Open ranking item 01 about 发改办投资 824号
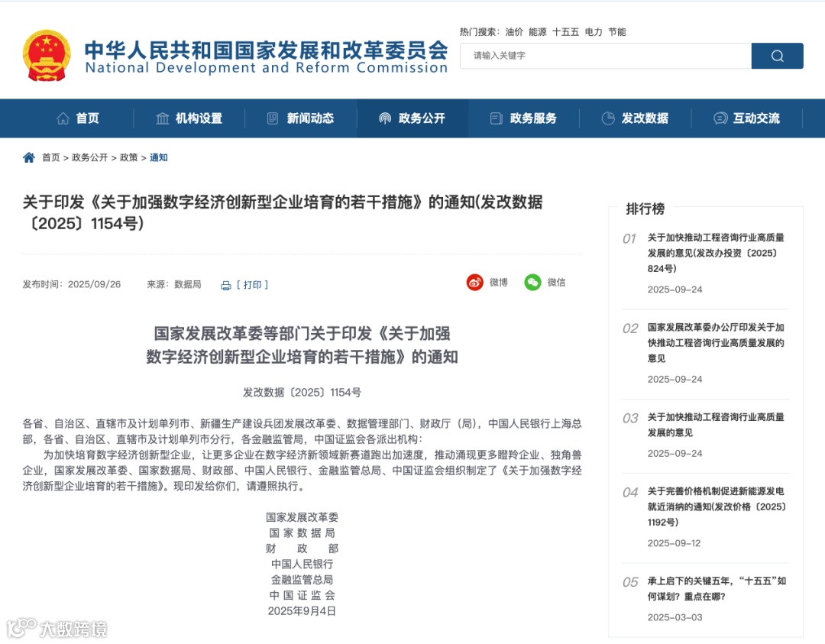825x644 pixels. pyautogui.click(x=716, y=253)
